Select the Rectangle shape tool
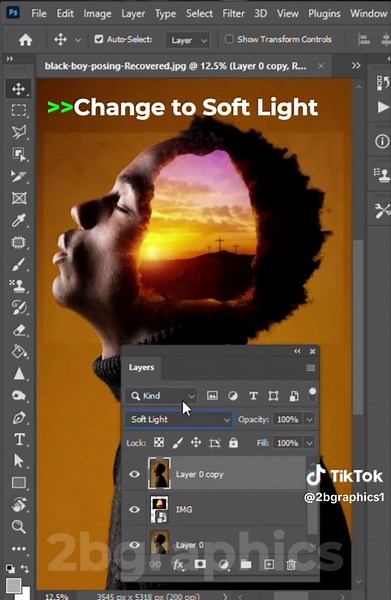391x600 pixels. [x=18, y=483]
